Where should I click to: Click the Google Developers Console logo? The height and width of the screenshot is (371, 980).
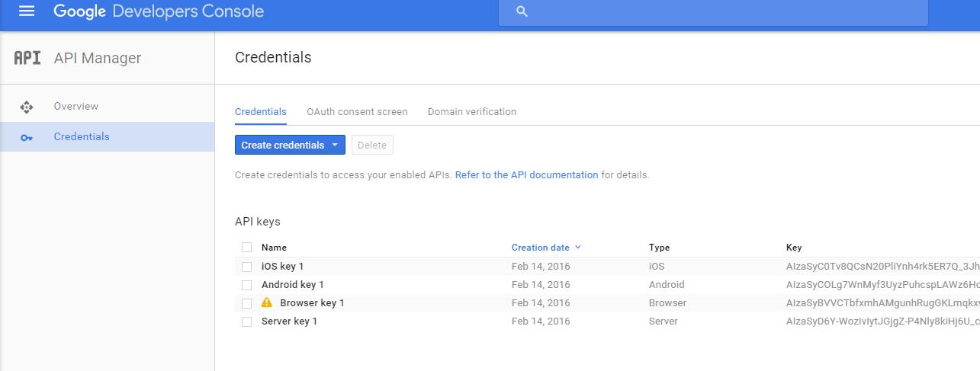(159, 11)
